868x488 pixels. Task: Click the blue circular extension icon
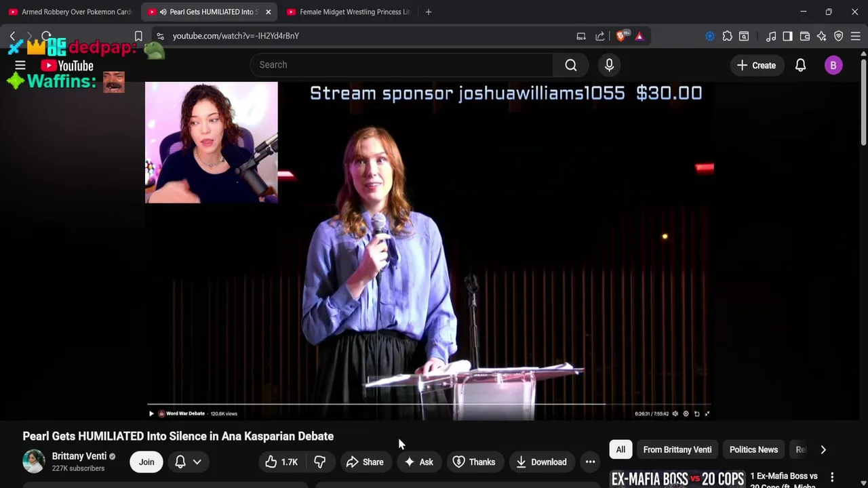point(710,36)
